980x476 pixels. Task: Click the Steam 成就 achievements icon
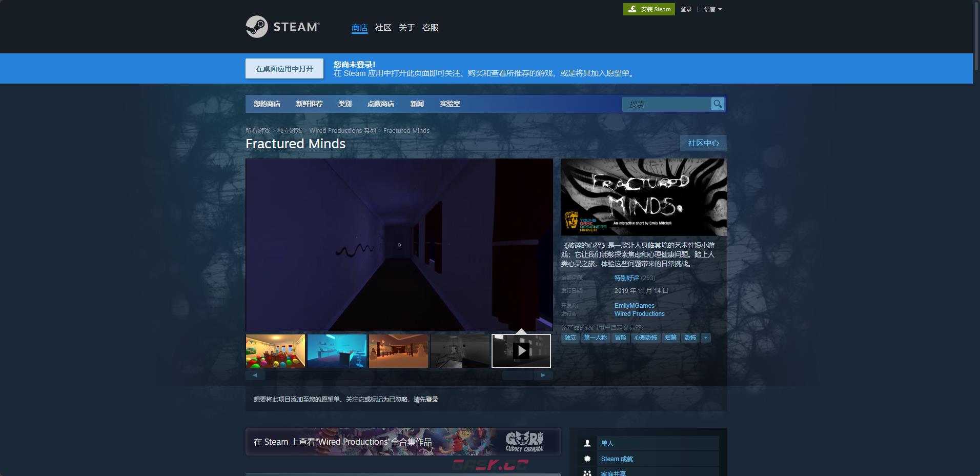click(587, 459)
